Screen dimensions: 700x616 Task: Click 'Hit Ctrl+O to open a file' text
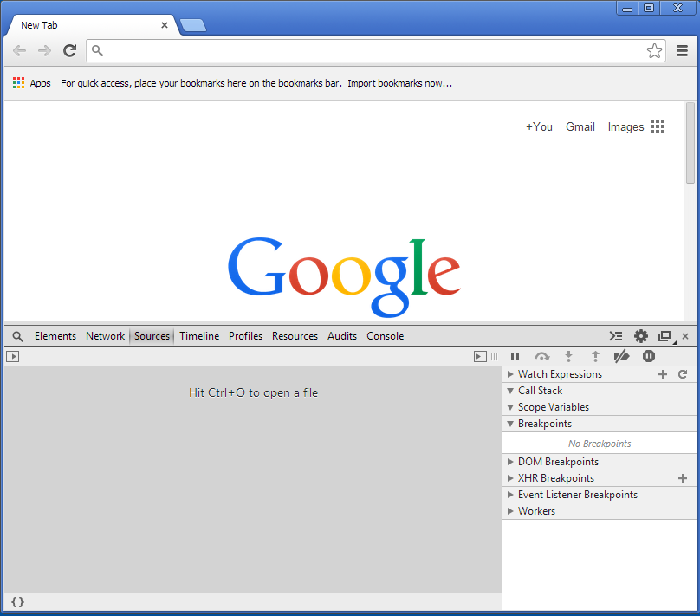point(253,392)
